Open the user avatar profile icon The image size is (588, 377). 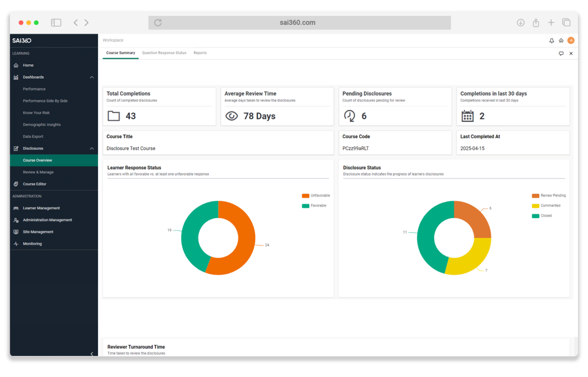pyautogui.click(x=571, y=41)
